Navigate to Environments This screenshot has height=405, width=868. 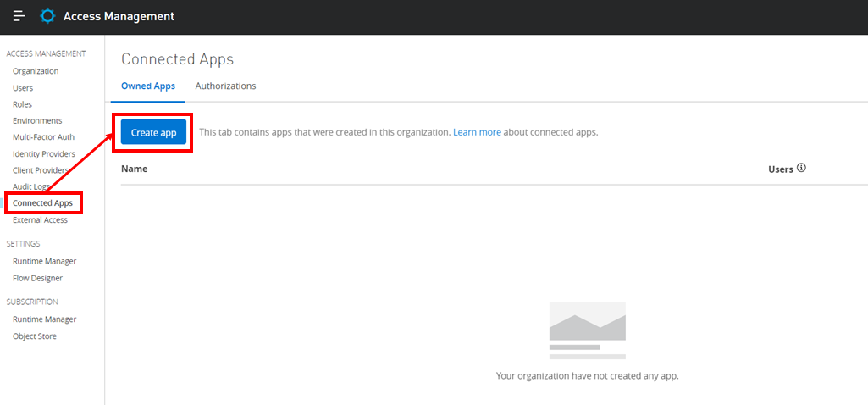click(37, 121)
